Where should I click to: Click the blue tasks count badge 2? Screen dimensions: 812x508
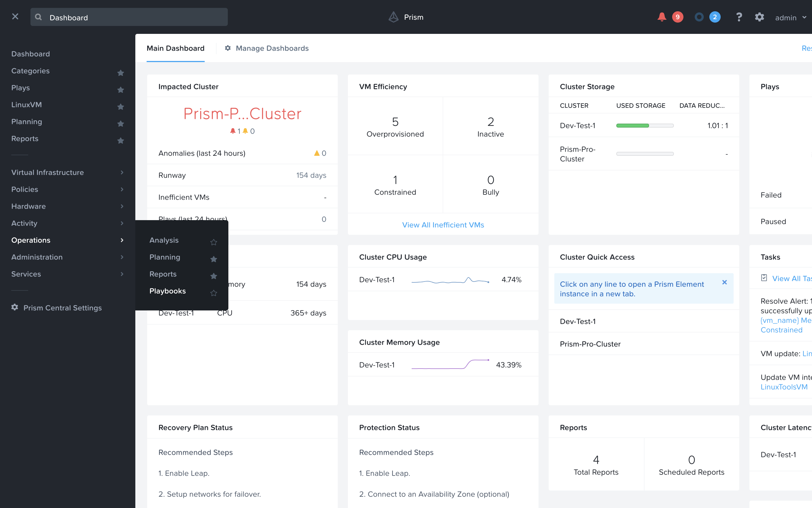click(715, 17)
